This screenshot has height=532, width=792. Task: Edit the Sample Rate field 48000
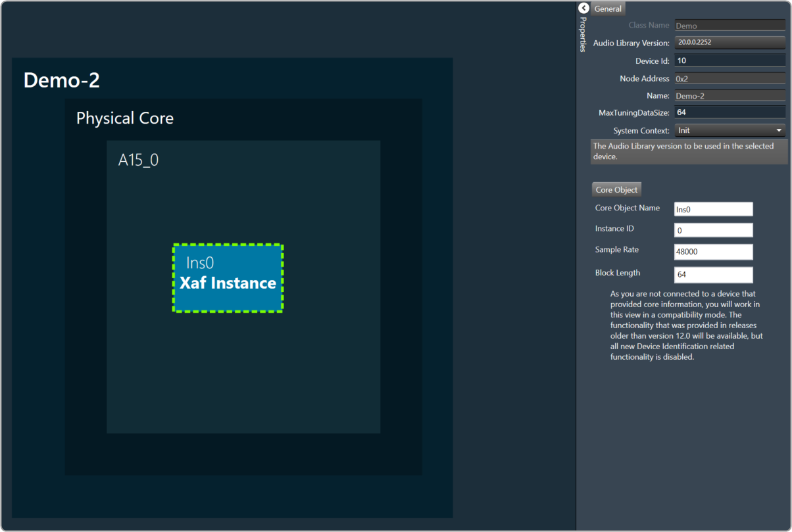714,252
